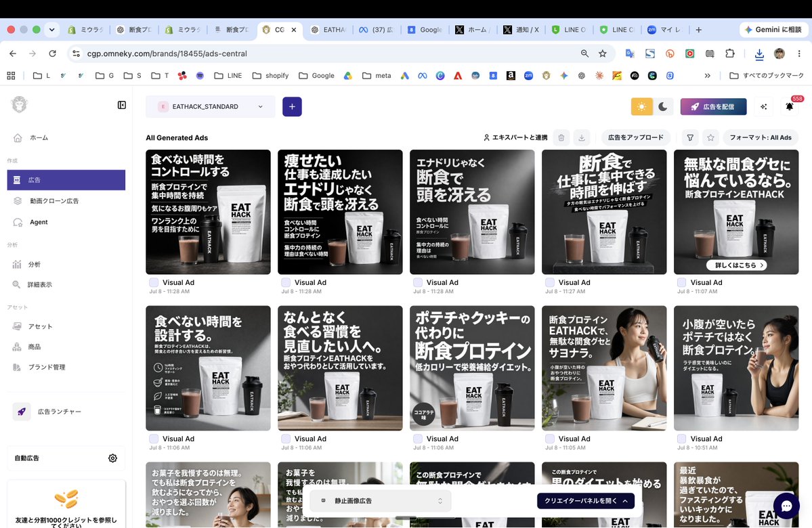Viewport: 812px width, 528px height.
Task: Click the address bar URL field
Action: pyautogui.click(x=331, y=53)
